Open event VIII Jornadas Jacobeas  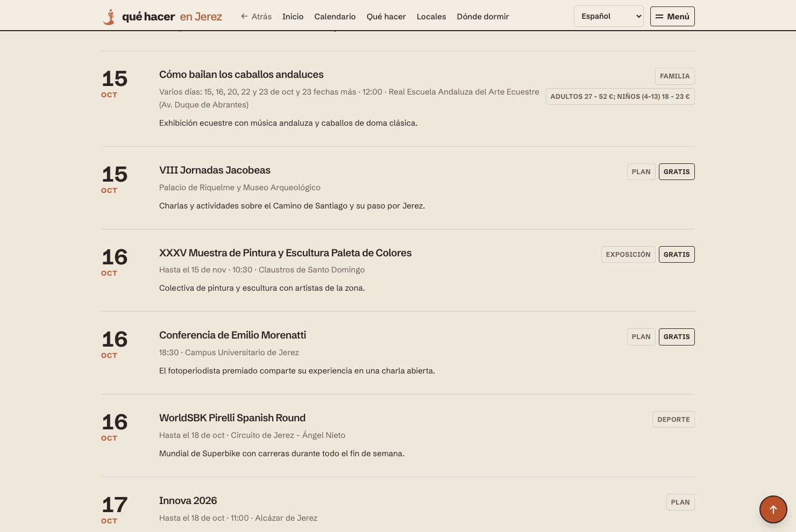tap(215, 170)
